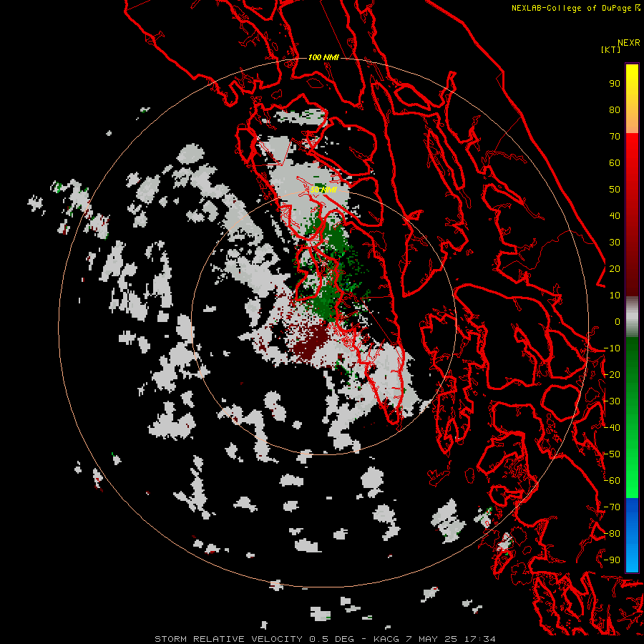Image resolution: width=644 pixels, height=644 pixels.
Task: Click the -10 value on velocity scale
Action: click(612, 348)
